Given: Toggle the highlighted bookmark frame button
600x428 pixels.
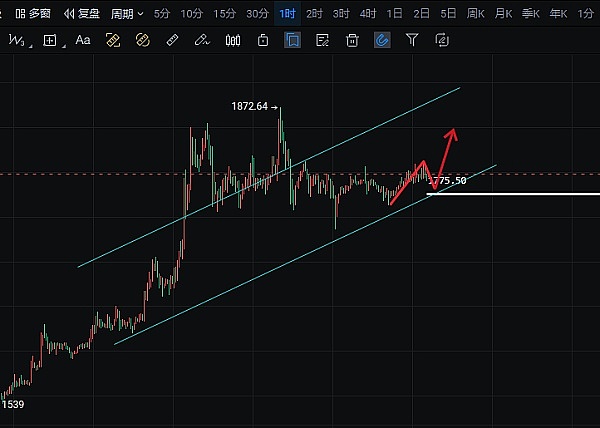Looking at the screenshot, I should 292,40.
